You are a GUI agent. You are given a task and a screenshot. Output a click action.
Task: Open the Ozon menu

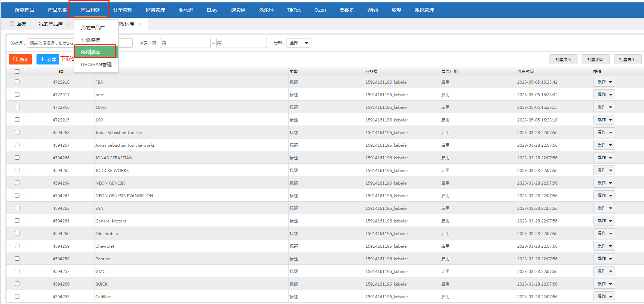coord(320,10)
